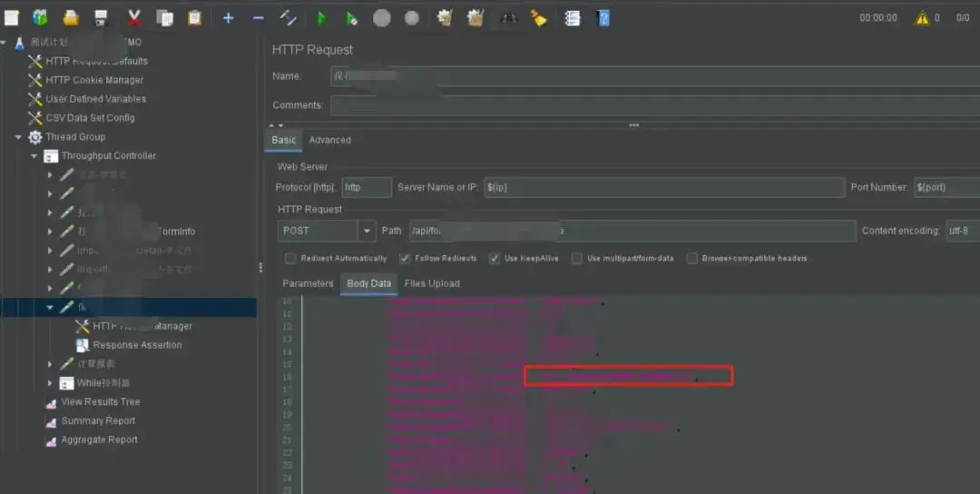This screenshot has width=980, height=494.
Task: Open the Templates toolbar icon
Action: click(x=41, y=18)
